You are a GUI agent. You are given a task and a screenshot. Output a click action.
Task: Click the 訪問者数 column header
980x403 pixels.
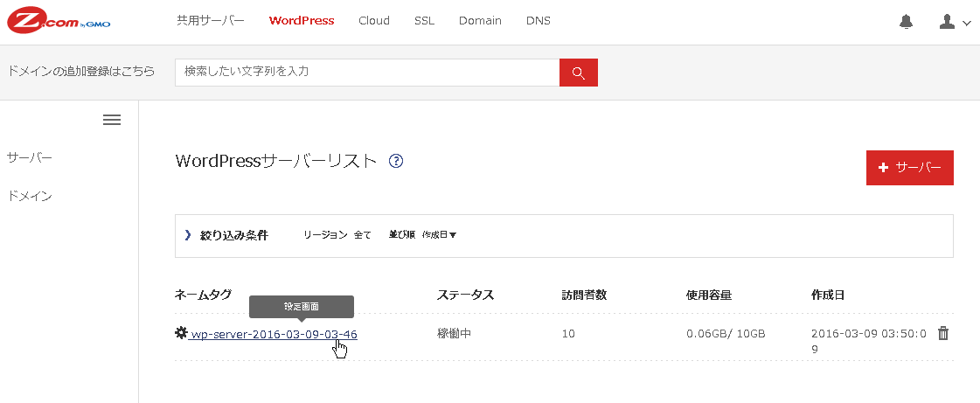tap(584, 295)
